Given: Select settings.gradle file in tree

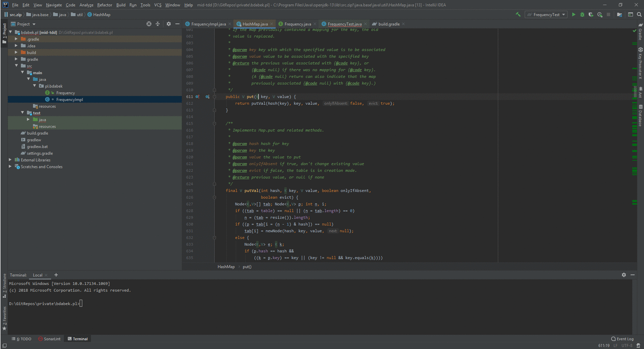Looking at the screenshot, I should 40,153.
